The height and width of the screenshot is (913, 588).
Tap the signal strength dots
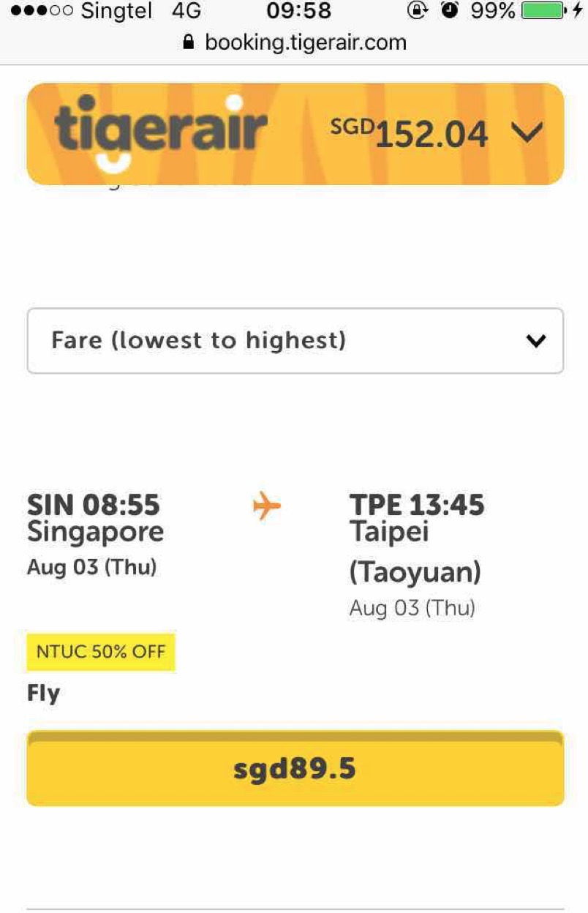(41, 12)
